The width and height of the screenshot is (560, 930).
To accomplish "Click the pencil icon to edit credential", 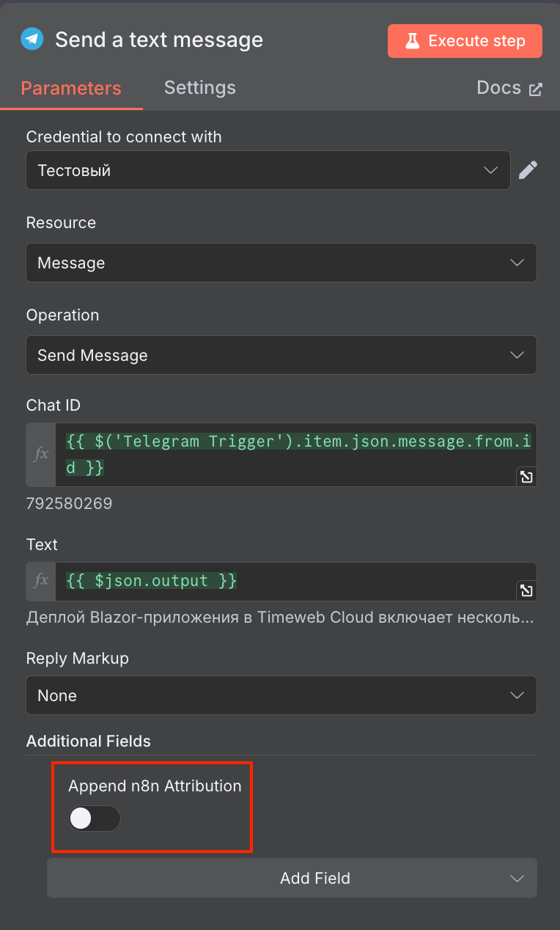I will point(528,170).
